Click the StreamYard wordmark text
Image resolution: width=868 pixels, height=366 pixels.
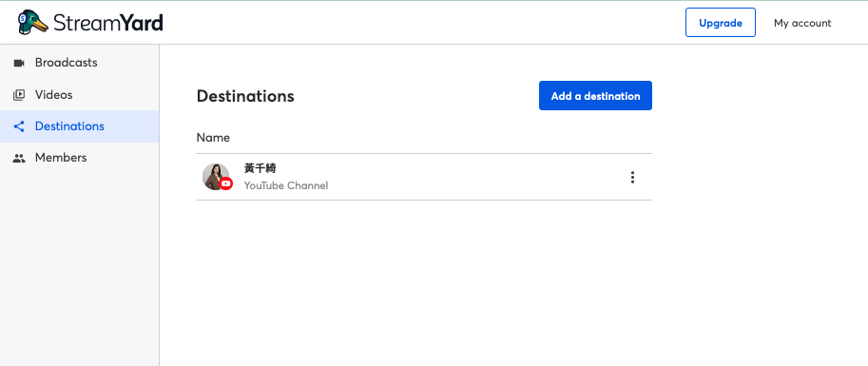point(108,23)
